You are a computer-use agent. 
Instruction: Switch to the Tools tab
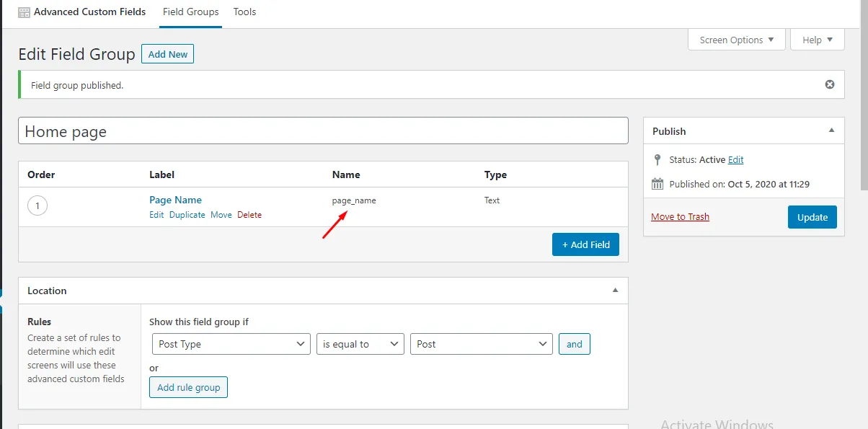pyautogui.click(x=244, y=12)
